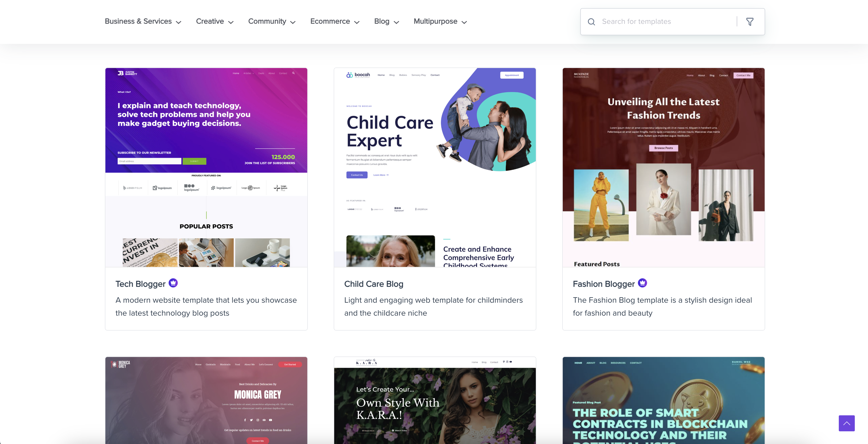Open the Community dropdown menu
868x444 pixels.
[x=272, y=22]
